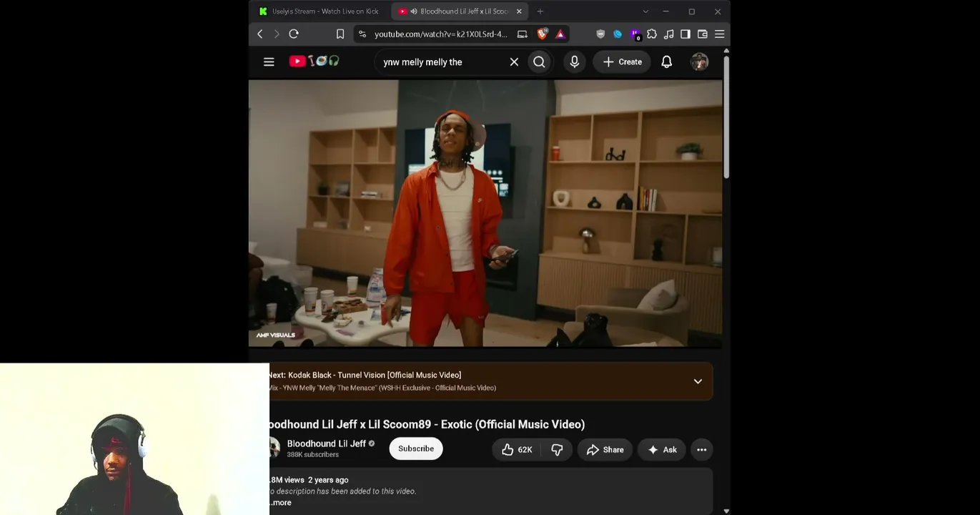The image size is (980, 515).
Task: Open a new browser tab
Action: point(540,11)
